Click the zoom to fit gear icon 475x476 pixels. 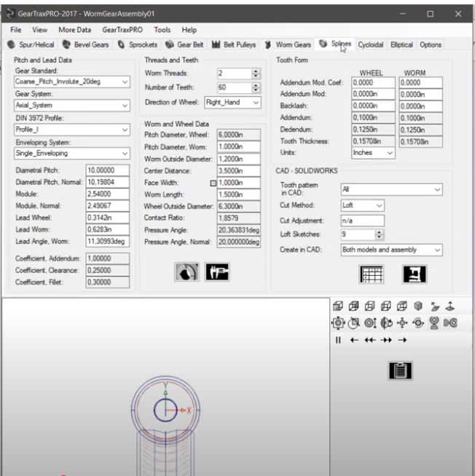click(338, 322)
